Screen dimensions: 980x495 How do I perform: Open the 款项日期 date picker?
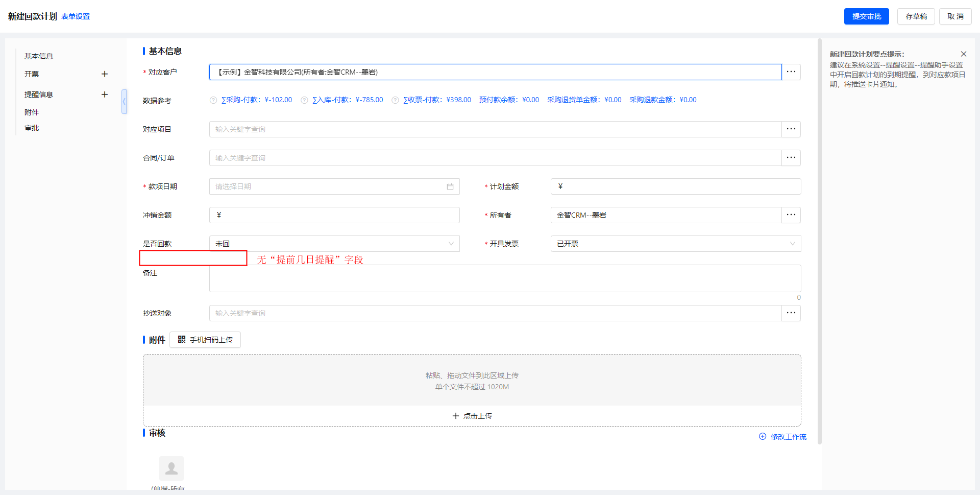click(334, 186)
